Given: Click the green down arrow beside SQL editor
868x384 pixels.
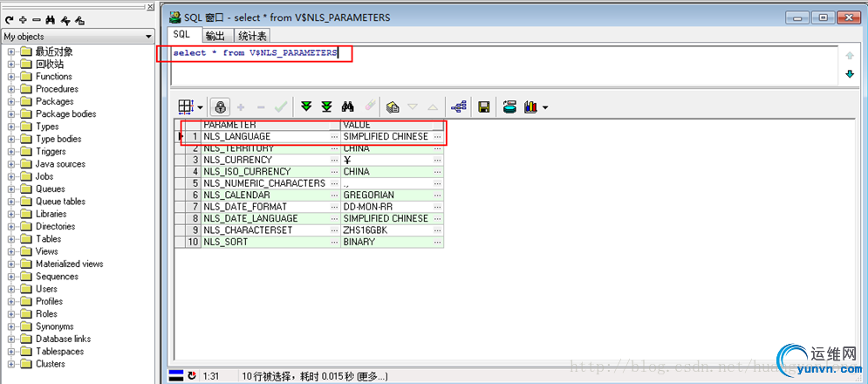Looking at the screenshot, I should (850, 73).
